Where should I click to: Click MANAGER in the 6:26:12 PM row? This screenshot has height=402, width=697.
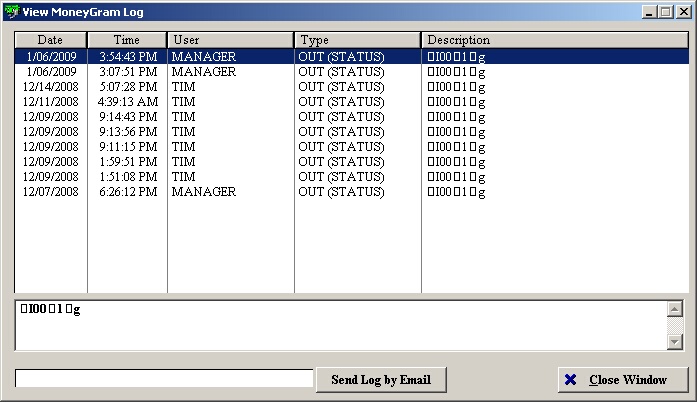(204, 192)
